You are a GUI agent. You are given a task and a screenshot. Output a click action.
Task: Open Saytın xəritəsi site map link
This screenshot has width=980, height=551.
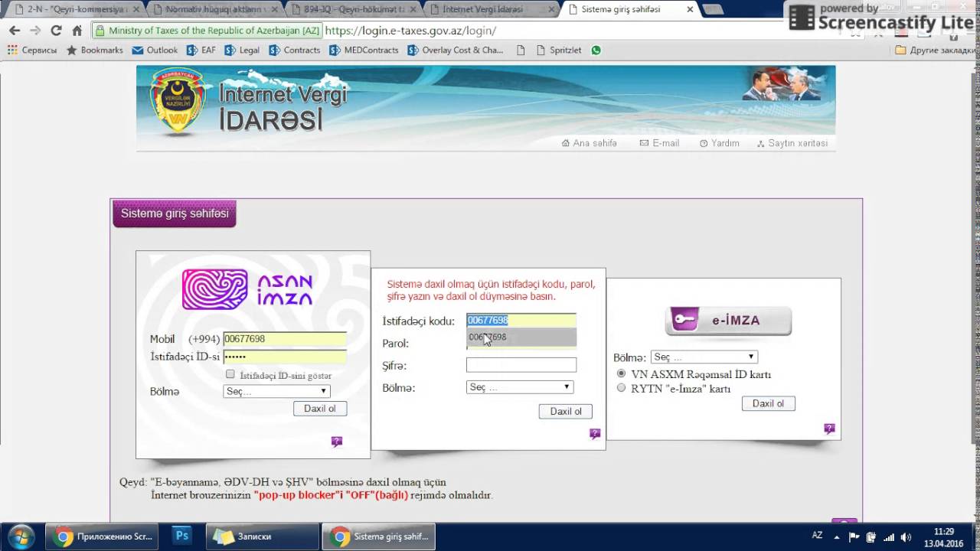tap(792, 143)
